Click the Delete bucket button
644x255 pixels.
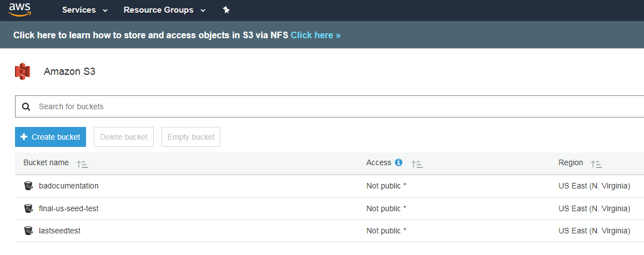click(124, 137)
